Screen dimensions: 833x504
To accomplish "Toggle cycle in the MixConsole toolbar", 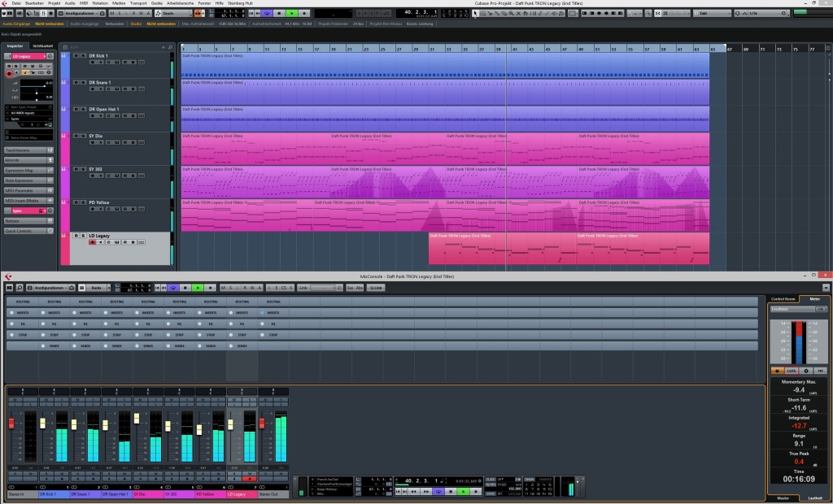I will 173,287.
